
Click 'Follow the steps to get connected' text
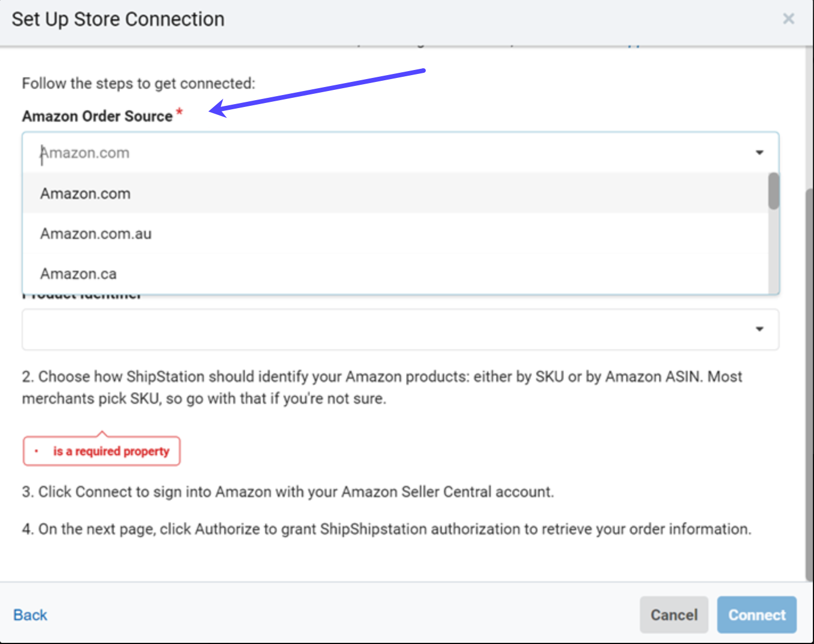(138, 84)
